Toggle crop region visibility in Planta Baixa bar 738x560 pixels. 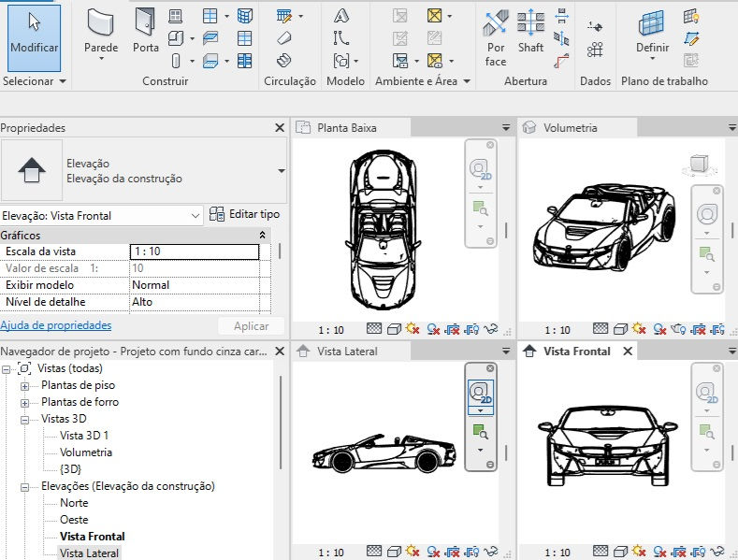471,329
